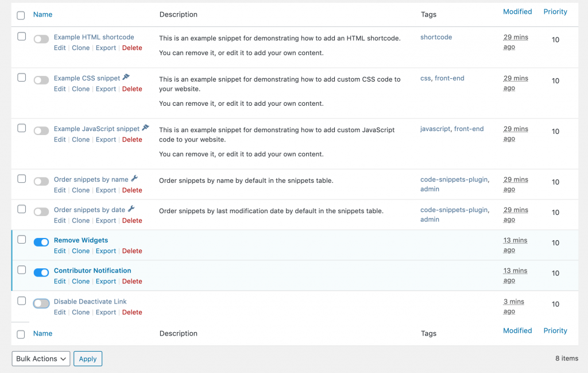Open the javascript tag filter

coord(435,129)
